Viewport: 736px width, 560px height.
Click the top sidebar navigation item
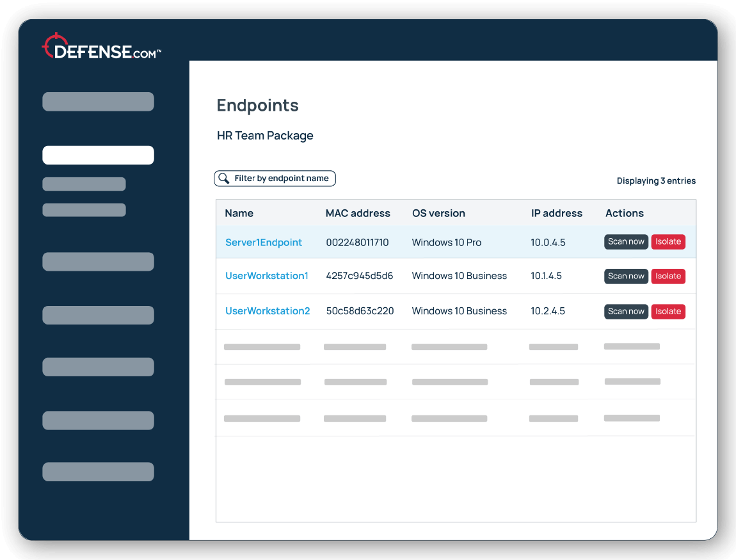point(98,101)
